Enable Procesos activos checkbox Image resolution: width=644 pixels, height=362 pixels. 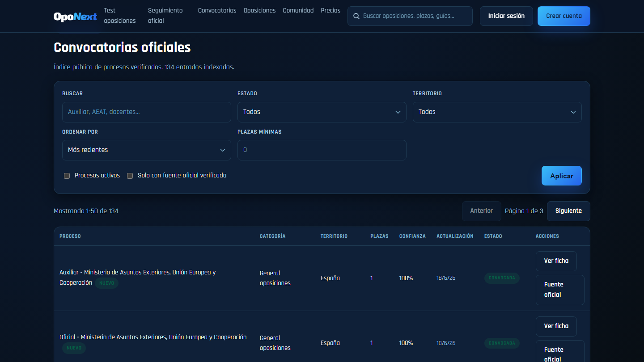[x=67, y=176]
